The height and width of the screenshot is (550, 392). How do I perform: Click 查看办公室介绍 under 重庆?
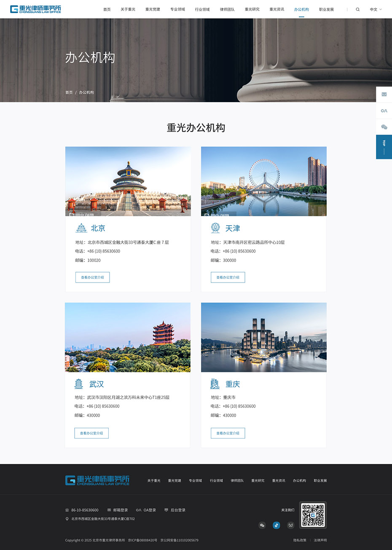(x=228, y=433)
